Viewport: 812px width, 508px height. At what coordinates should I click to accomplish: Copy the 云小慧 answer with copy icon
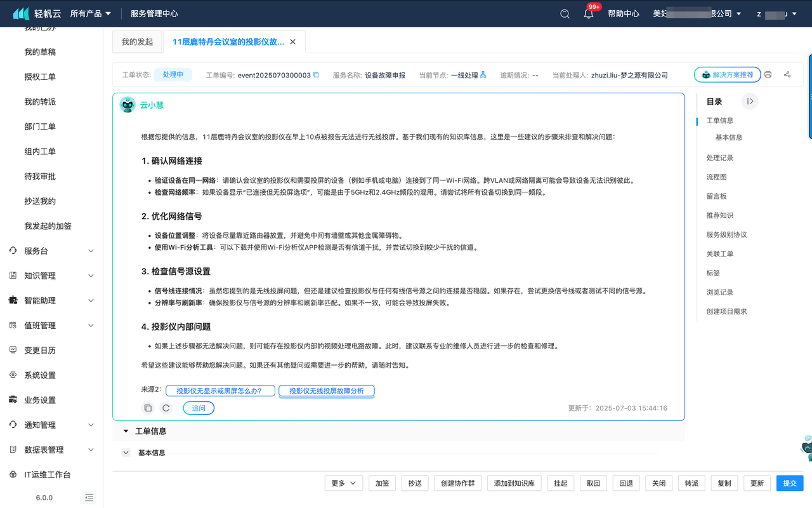[148, 408]
